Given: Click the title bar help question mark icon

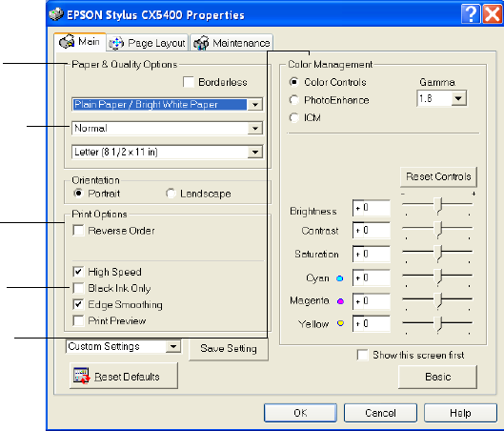Looking at the screenshot, I should 471,14.
